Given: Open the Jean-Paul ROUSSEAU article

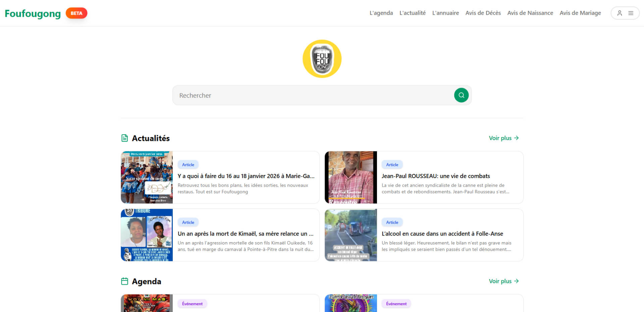Looking at the screenshot, I should (436, 176).
